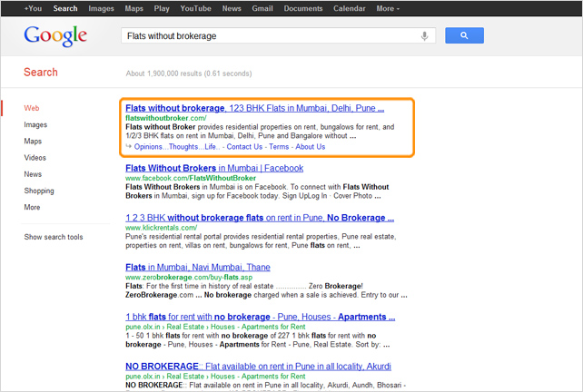583x392 pixels.
Task: Select News filter in left sidebar
Action: (33, 174)
